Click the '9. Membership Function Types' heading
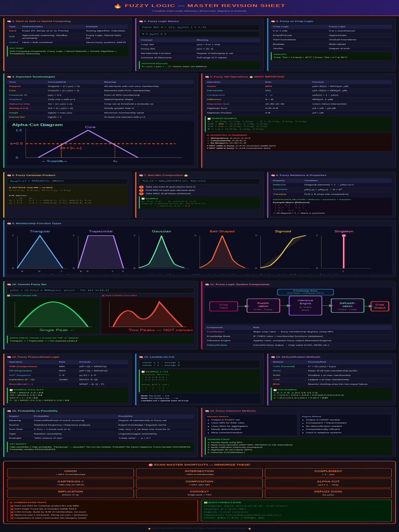Screen dimensions: 399x532 pyautogui.click(x=37, y=223)
